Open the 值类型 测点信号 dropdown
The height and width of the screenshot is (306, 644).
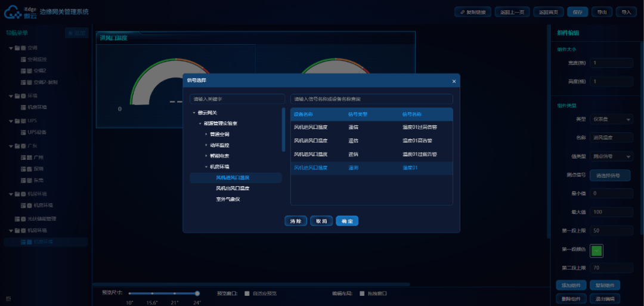(x=612, y=156)
